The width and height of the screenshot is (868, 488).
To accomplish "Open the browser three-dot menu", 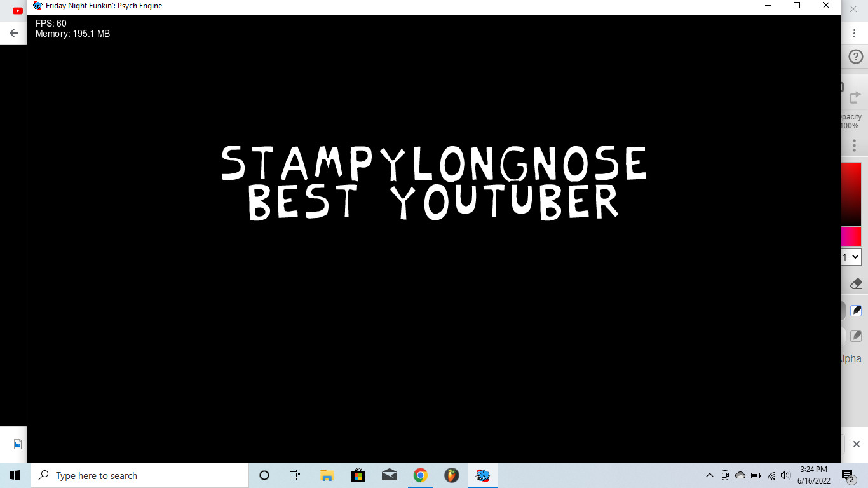I will [x=855, y=33].
